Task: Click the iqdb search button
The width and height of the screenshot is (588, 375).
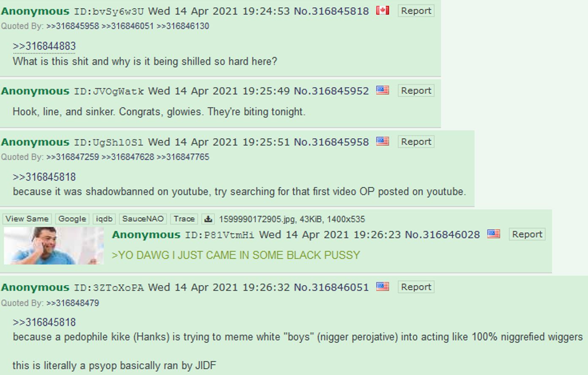Action: (x=104, y=219)
